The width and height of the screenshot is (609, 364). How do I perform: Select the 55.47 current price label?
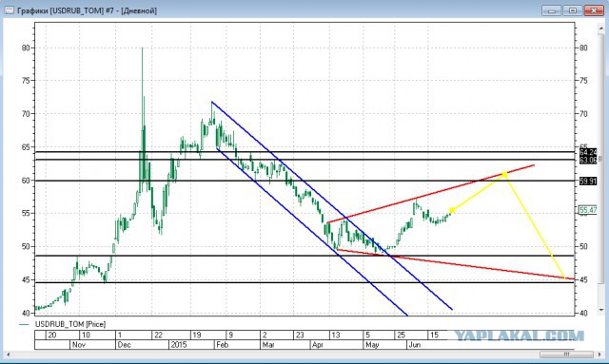tap(588, 210)
